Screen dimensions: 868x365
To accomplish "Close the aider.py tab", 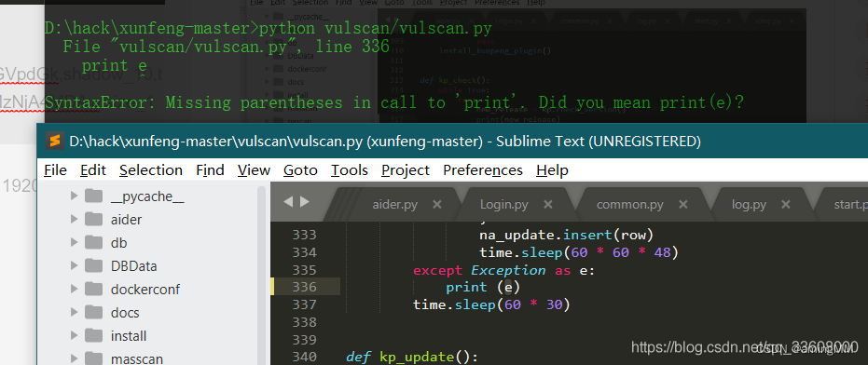I will click(x=436, y=205).
